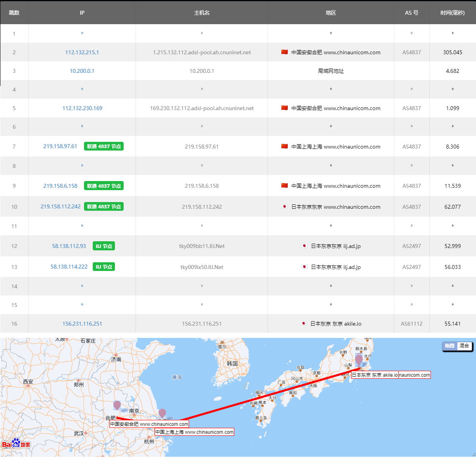Image resolution: width=476 pixels, height=473 pixels.
Task: Click the Tokyo location marker on map
Action: [359, 360]
